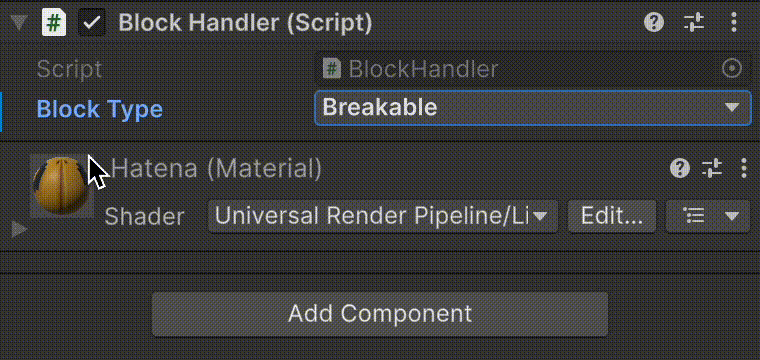Open Hatena material help reference
The height and width of the screenshot is (360, 760).
(680, 169)
